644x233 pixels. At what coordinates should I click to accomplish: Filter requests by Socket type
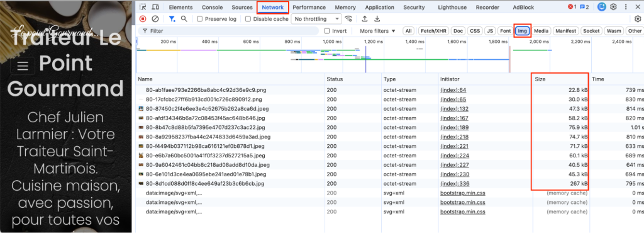[591, 31]
